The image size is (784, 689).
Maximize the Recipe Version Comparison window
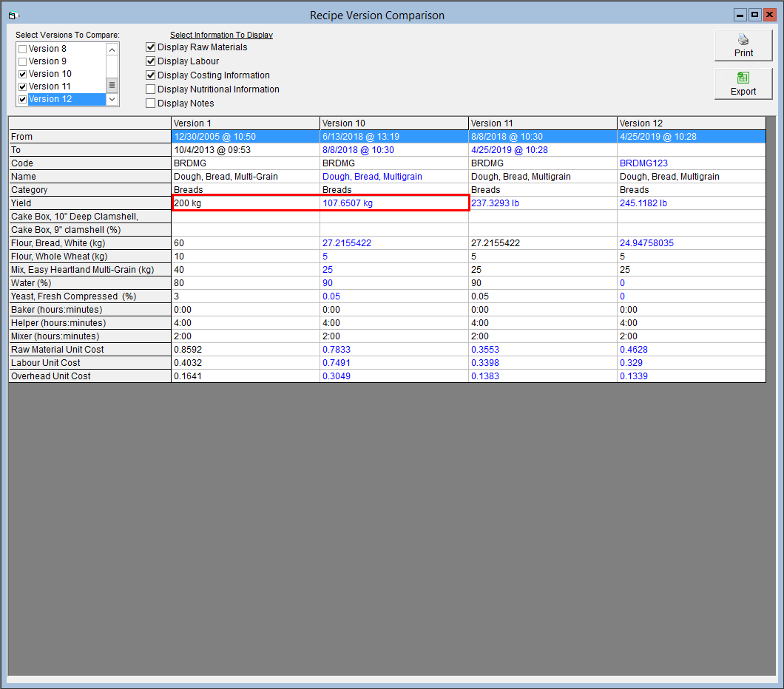(754, 15)
